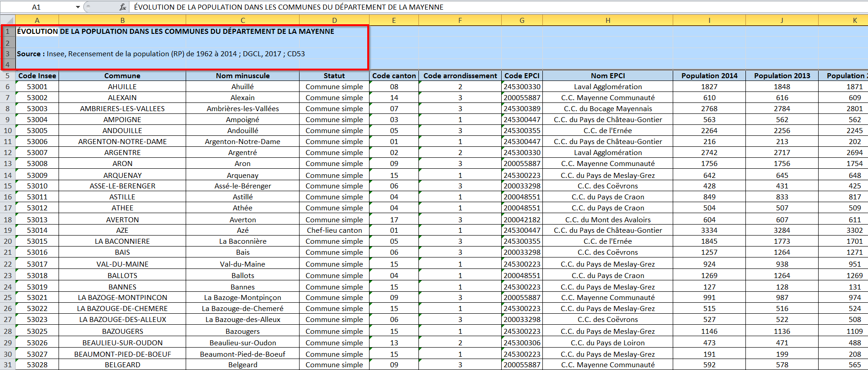This screenshot has width=868, height=370.
Task: Click the title cell in row 1
Action: click(37, 31)
